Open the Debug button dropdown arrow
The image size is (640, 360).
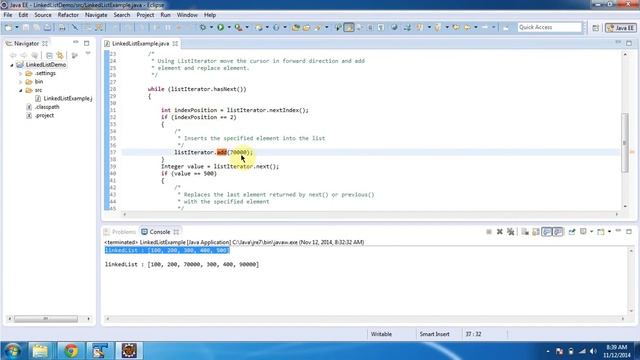[x=211, y=27]
